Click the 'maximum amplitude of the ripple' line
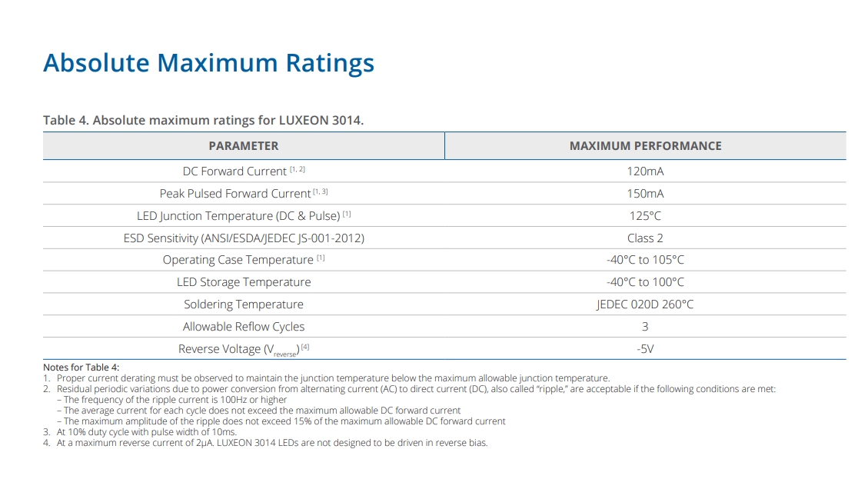 tap(281, 421)
